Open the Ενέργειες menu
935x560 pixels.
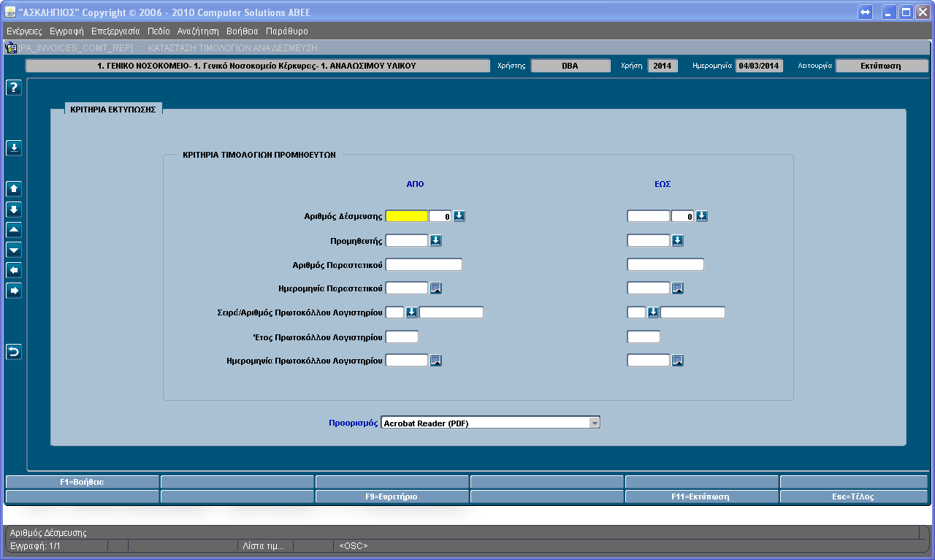pos(24,31)
